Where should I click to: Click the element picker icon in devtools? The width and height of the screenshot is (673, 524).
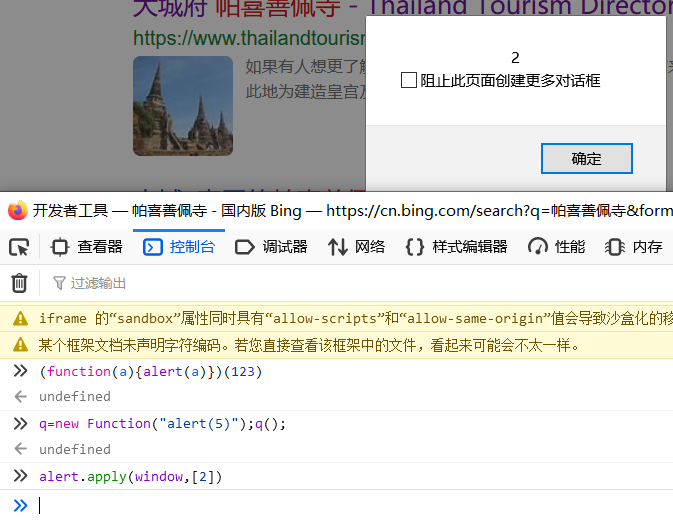tap(19, 247)
